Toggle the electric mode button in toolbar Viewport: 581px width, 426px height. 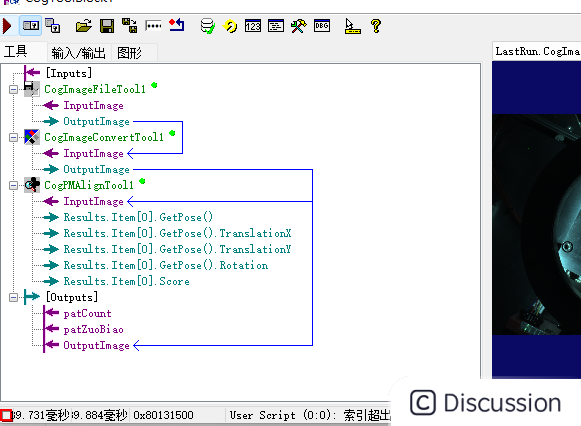[x=30, y=26]
